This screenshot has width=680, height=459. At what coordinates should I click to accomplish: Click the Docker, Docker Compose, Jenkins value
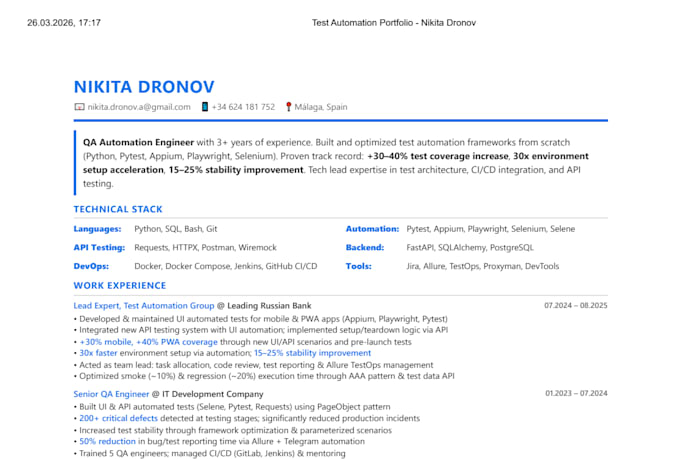(226, 266)
